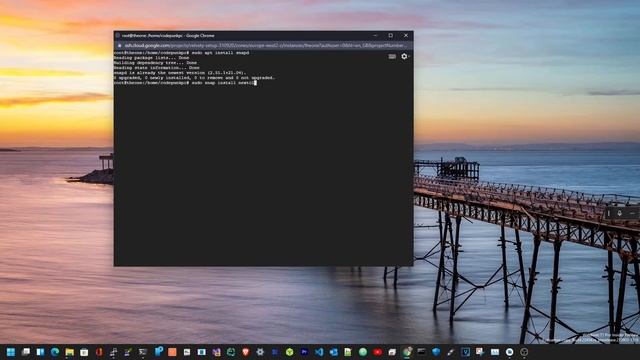Launch the red Office icon on the taskbar

pyautogui.click(x=99, y=352)
